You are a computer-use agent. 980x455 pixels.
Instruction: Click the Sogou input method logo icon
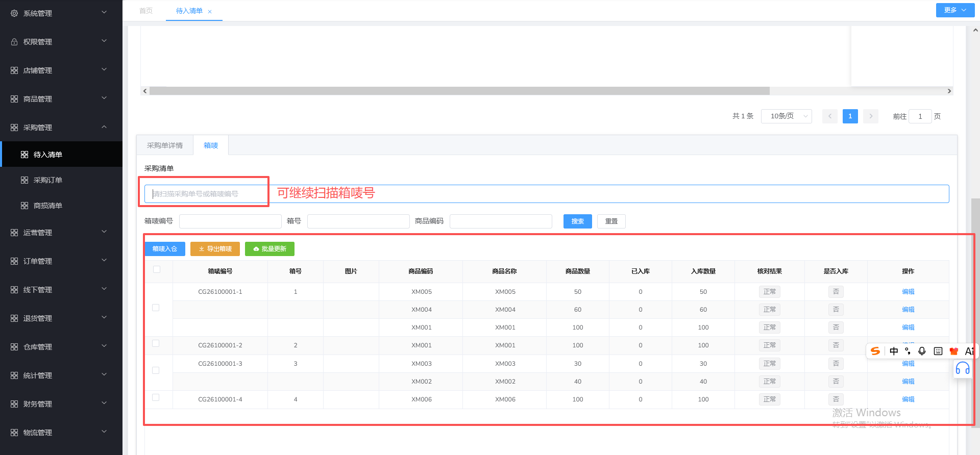875,351
